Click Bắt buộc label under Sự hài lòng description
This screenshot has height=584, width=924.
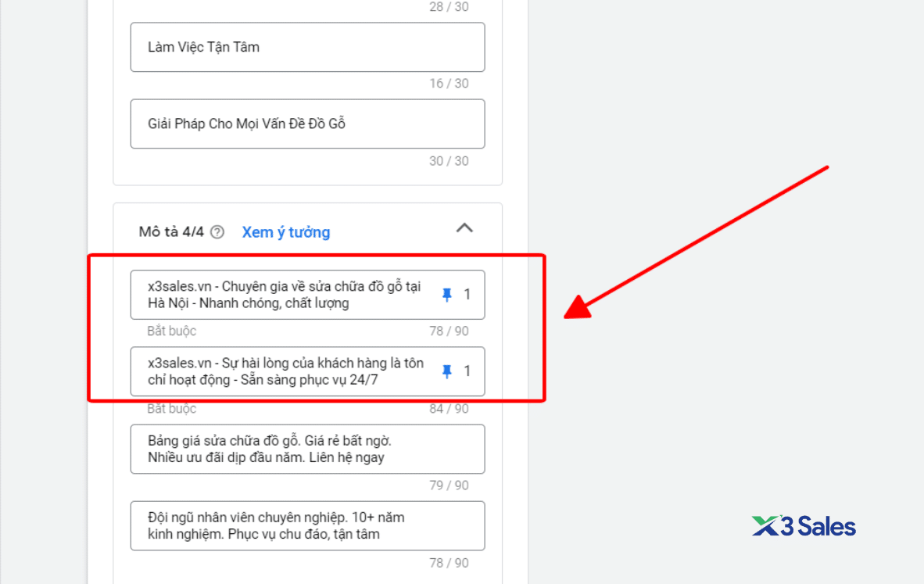171,408
